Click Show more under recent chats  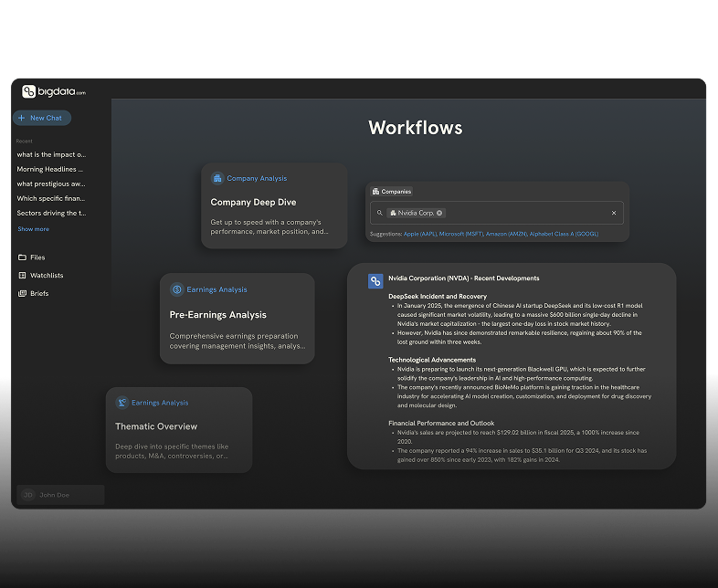pyautogui.click(x=34, y=229)
